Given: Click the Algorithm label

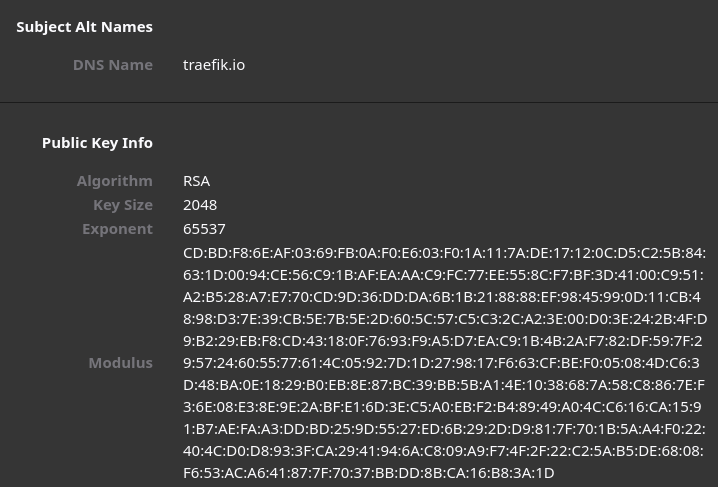Looking at the screenshot, I should pyautogui.click(x=114, y=181).
